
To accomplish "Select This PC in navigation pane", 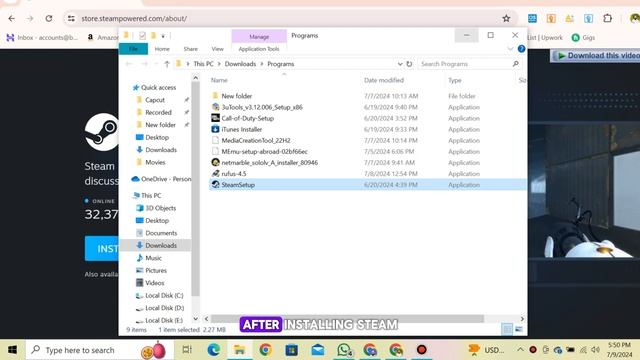I will [x=147, y=196].
